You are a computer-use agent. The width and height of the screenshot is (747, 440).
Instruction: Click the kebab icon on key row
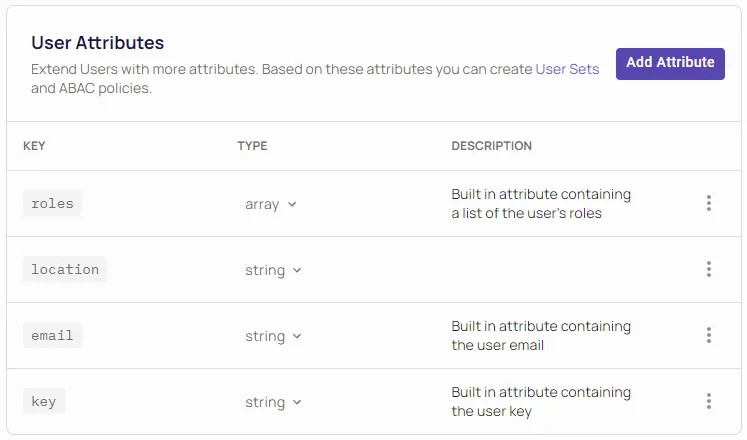[x=708, y=402]
